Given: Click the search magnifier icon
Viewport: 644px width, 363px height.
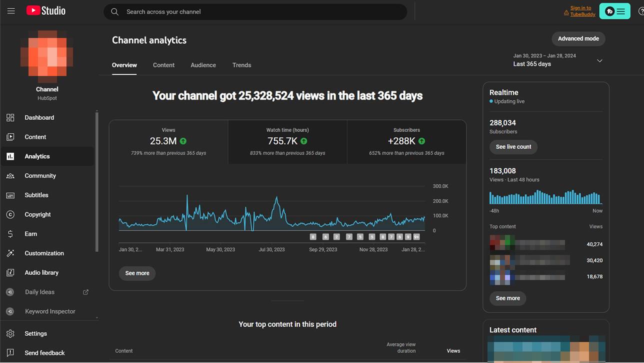Looking at the screenshot, I should point(115,11).
